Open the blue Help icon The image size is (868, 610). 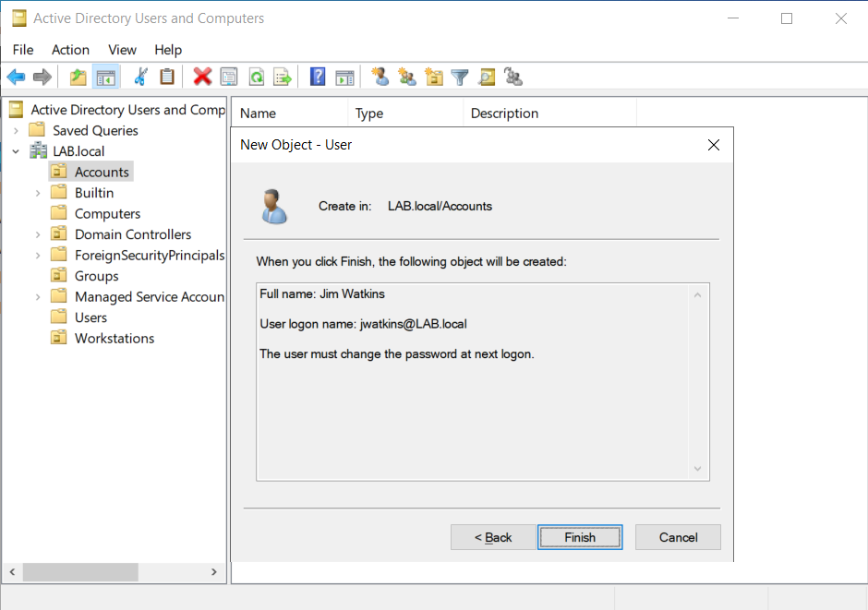[318, 77]
